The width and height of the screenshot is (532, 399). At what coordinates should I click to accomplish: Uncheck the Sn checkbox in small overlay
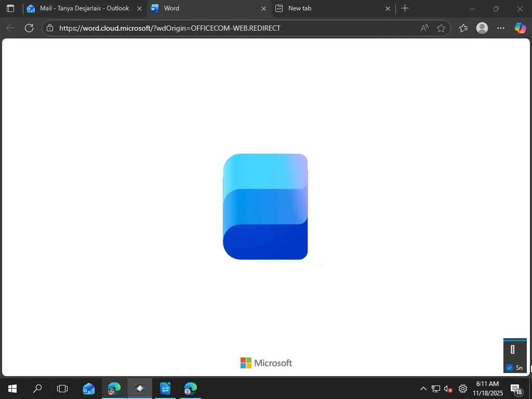click(x=509, y=367)
